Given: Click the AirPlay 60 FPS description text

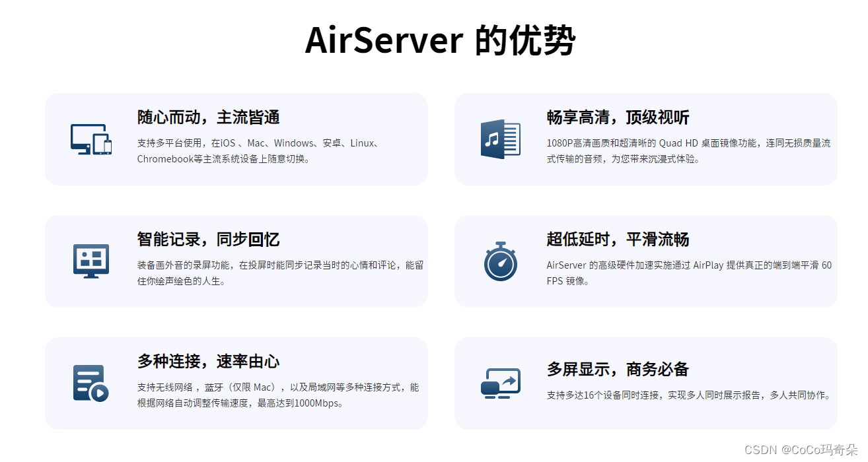Looking at the screenshot, I should tap(690, 273).
